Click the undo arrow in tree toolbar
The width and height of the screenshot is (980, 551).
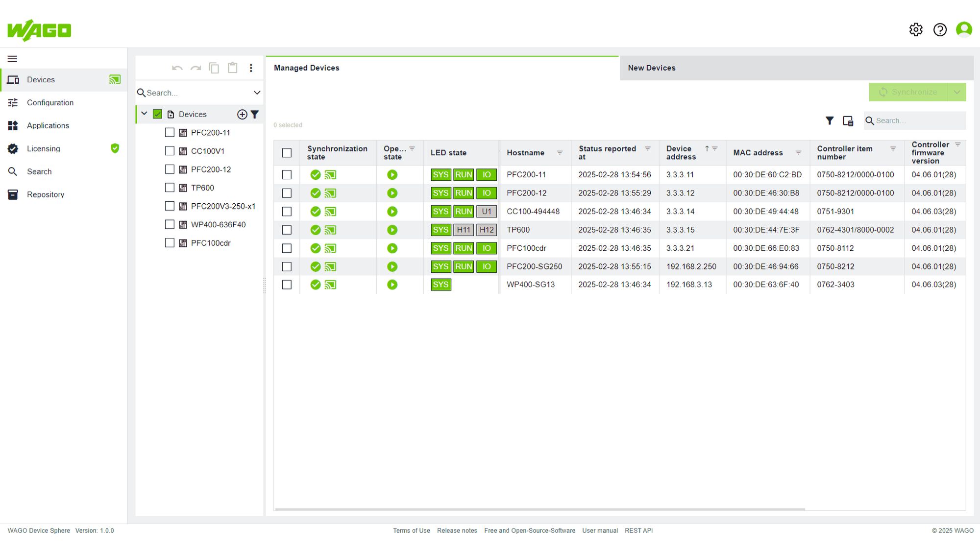point(177,68)
